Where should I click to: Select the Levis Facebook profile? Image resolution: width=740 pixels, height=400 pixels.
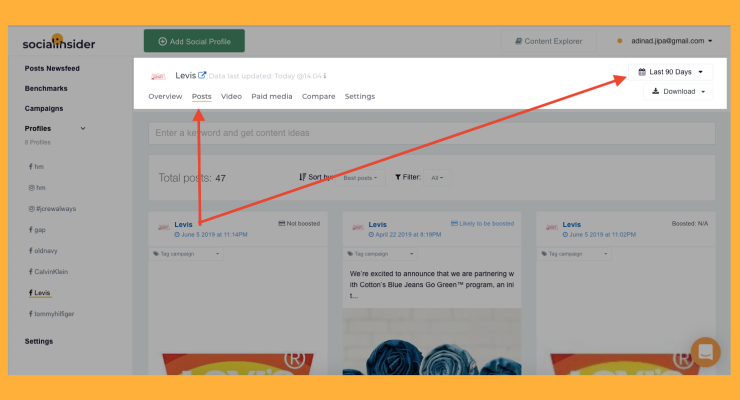(x=40, y=293)
